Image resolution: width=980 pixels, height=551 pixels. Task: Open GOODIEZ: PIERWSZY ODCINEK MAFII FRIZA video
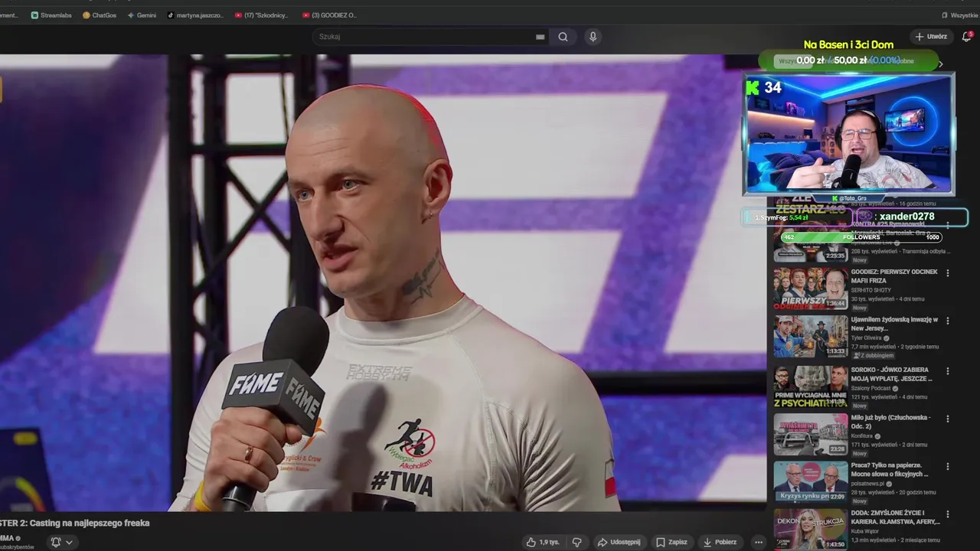click(x=893, y=276)
